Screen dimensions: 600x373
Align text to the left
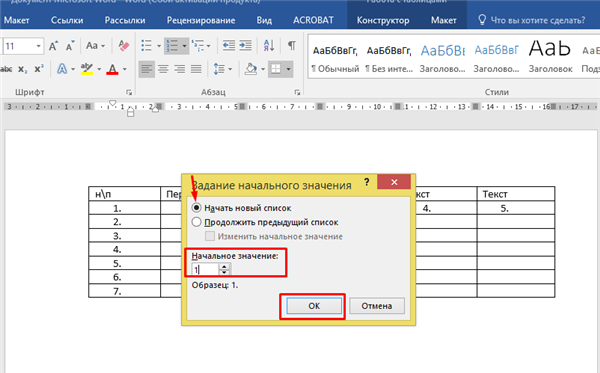[147, 69]
